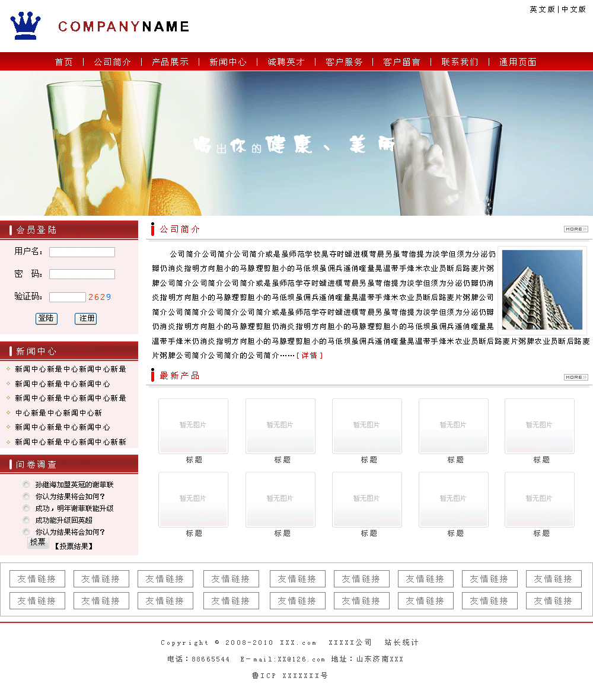593x700 pixels.
Task: Go to 产品展示 navigation item
Action: click(x=170, y=62)
